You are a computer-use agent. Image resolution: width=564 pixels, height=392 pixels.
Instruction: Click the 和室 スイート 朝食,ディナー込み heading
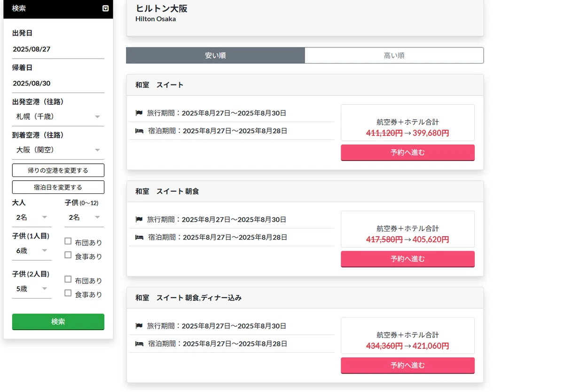pyautogui.click(x=188, y=298)
